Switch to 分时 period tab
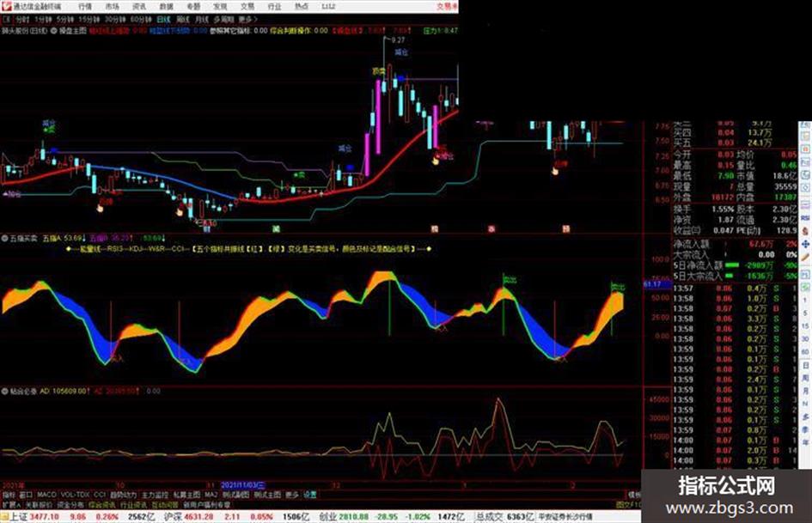 coord(21,20)
